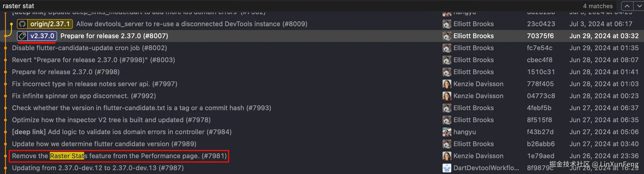The width and height of the screenshot is (644, 174).
Task: Click the tag icon on v2.37.0 badge
Action: 22,36
